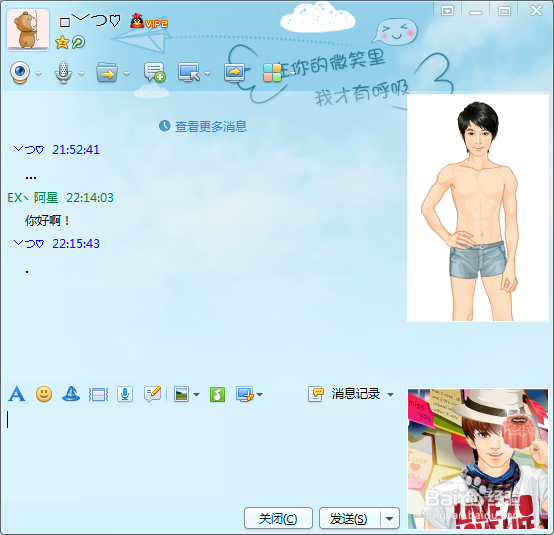This screenshot has height=535, width=554.
Task: Click the contact's QQ show avatar figure
Action: tap(478, 208)
